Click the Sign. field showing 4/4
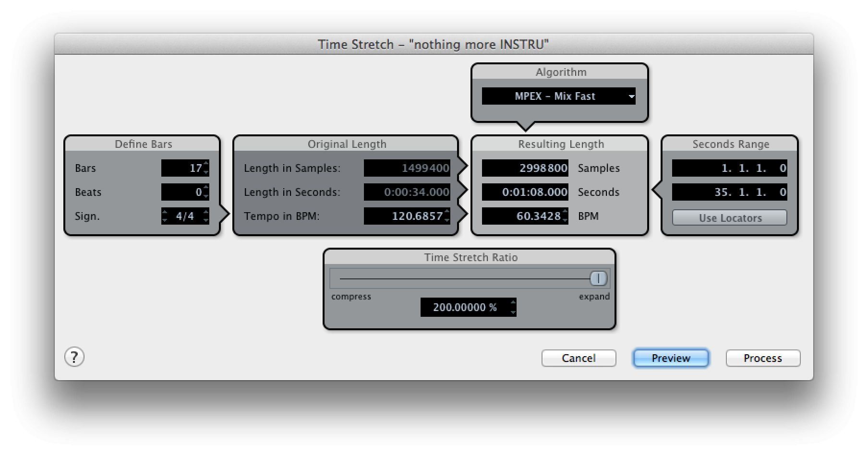The image size is (868, 456). pos(185,216)
